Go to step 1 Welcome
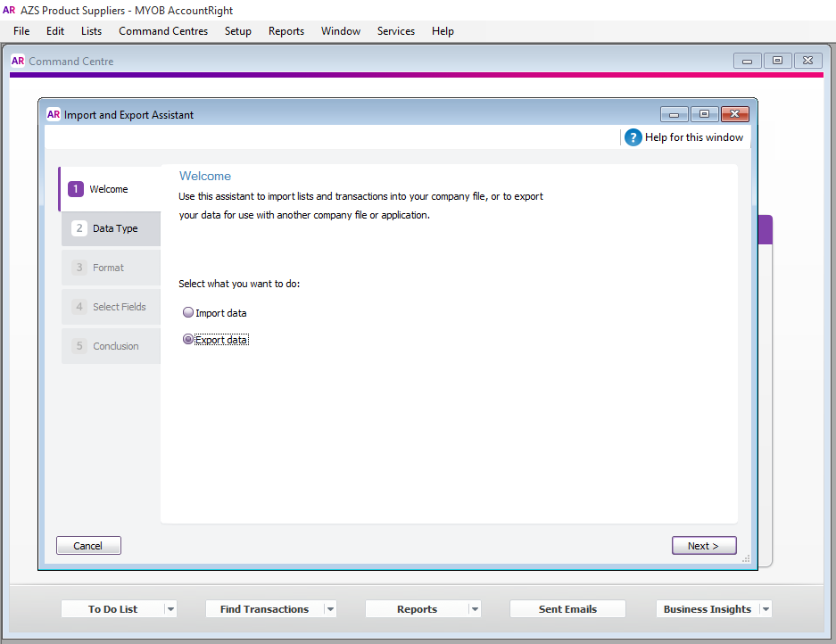836x644 pixels. coord(110,189)
